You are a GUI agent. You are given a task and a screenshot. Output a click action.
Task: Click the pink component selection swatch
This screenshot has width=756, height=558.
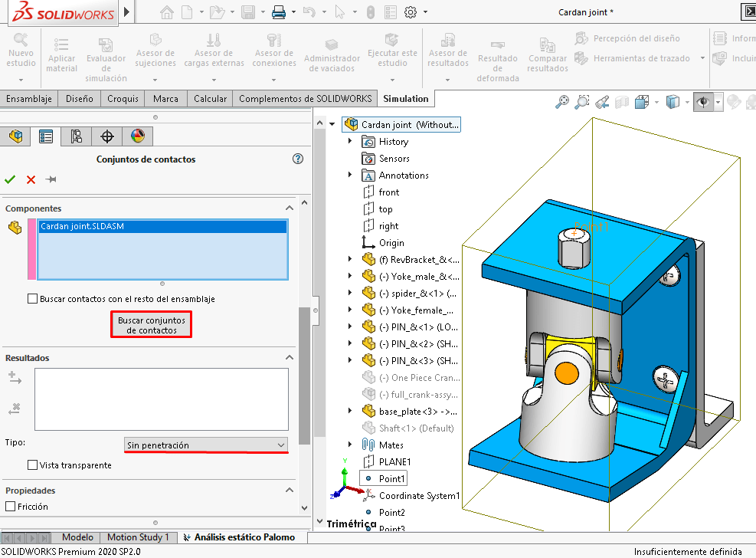32,249
